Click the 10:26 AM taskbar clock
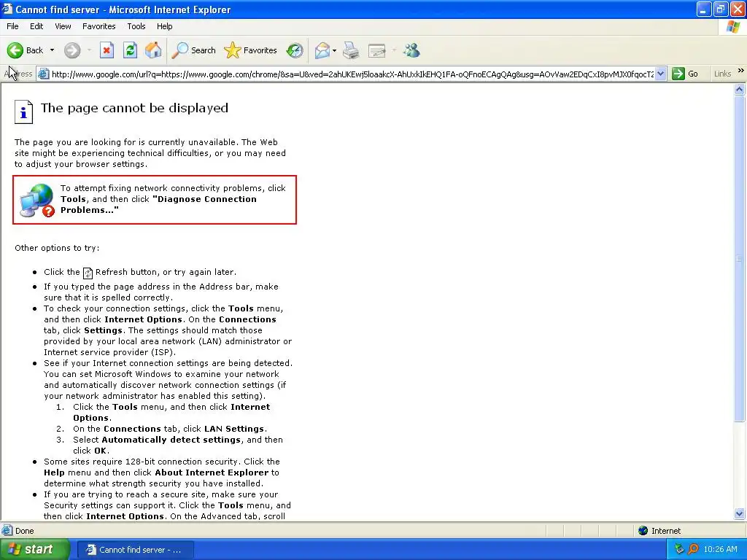This screenshot has width=747, height=560. click(720, 550)
